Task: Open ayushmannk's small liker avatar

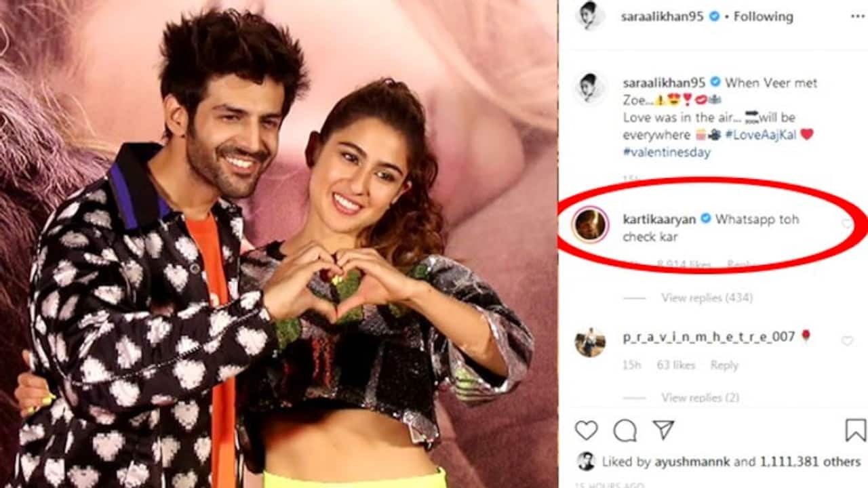Action: 586,462
